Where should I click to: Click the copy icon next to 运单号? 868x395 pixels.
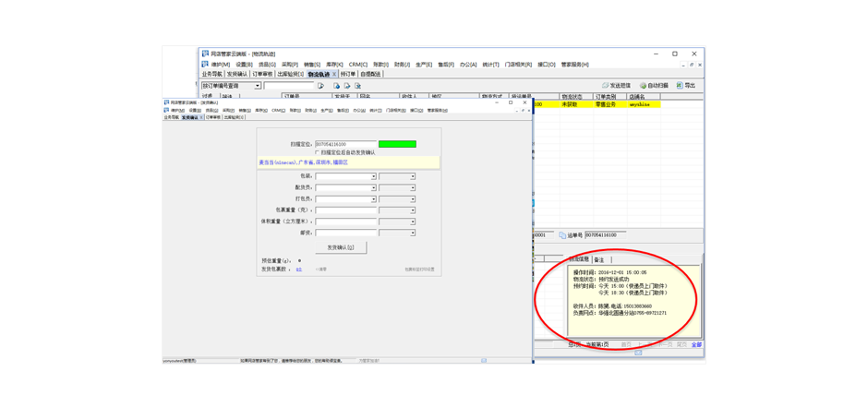pos(562,236)
